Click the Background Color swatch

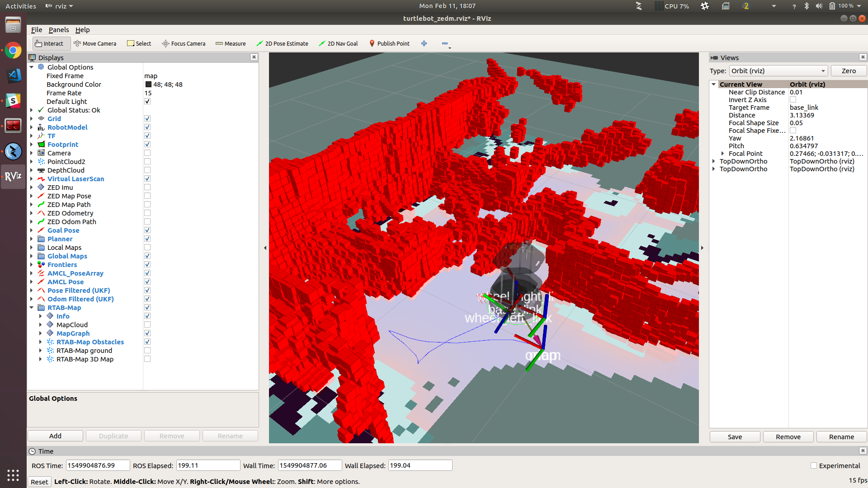click(148, 84)
